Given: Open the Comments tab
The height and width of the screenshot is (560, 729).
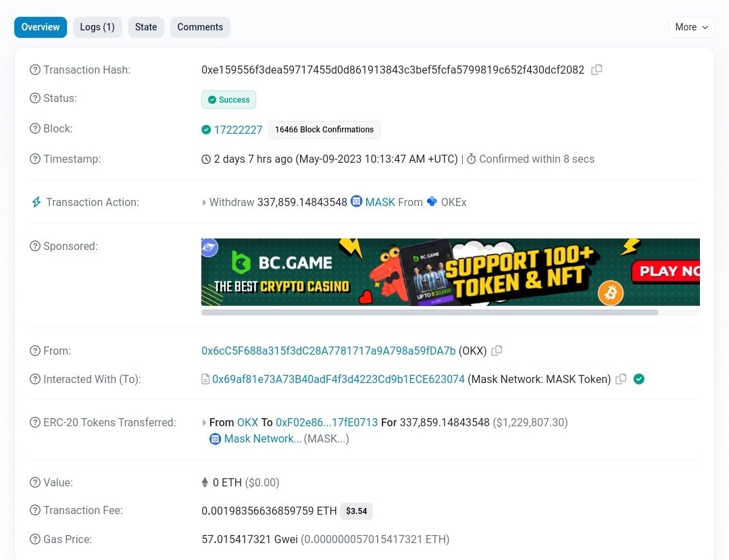Looking at the screenshot, I should point(200,27).
